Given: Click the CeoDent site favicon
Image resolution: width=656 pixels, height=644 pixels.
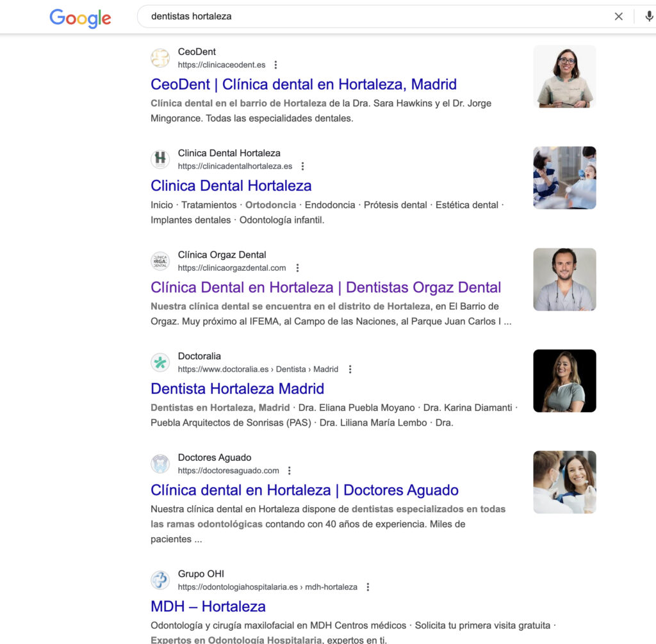Looking at the screenshot, I should pos(160,58).
